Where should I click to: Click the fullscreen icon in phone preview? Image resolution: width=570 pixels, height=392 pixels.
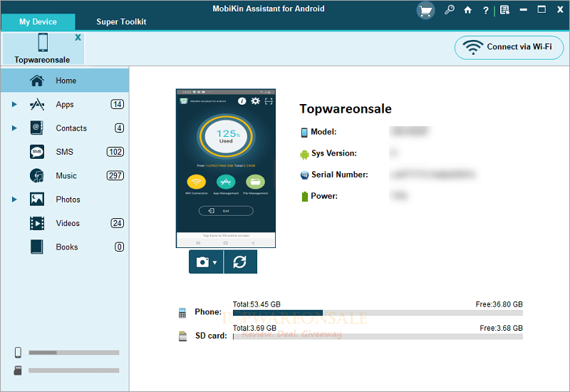pyautogui.click(x=269, y=101)
